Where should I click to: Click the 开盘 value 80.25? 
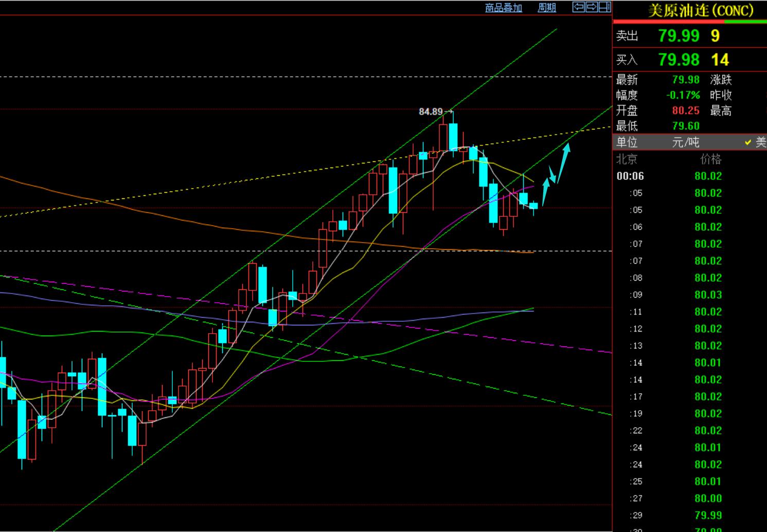[x=685, y=111]
